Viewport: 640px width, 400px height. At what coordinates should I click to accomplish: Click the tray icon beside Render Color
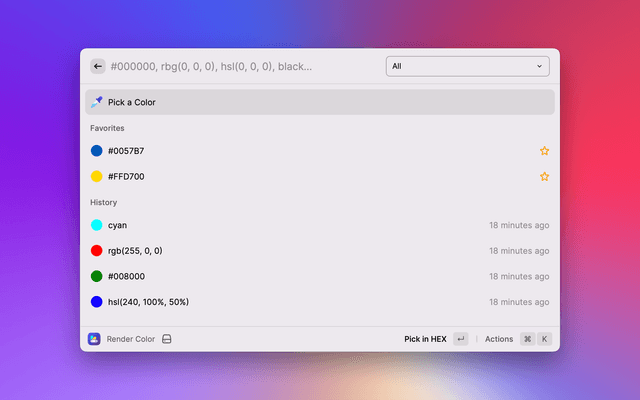click(x=167, y=339)
